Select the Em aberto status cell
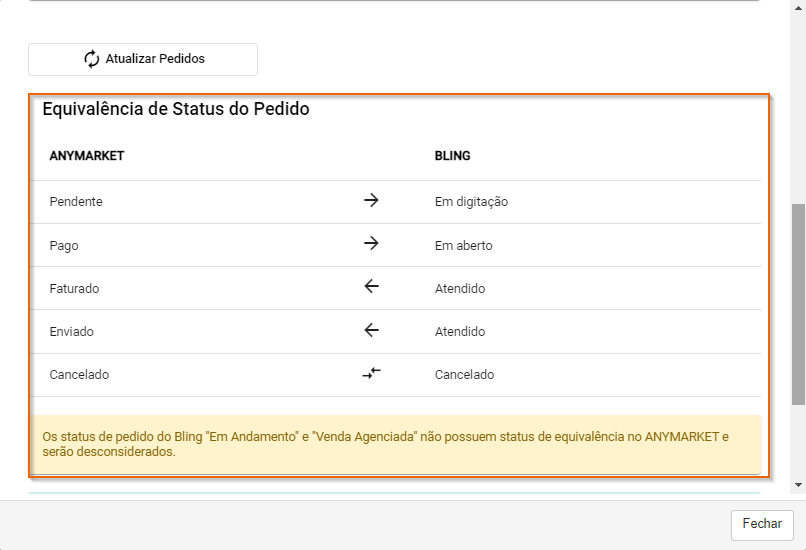 pos(464,246)
